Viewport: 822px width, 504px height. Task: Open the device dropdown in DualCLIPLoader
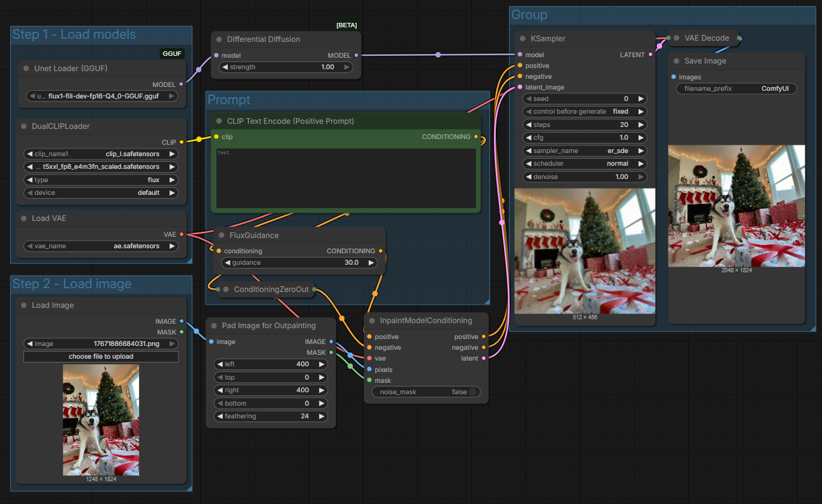click(x=101, y=193)
